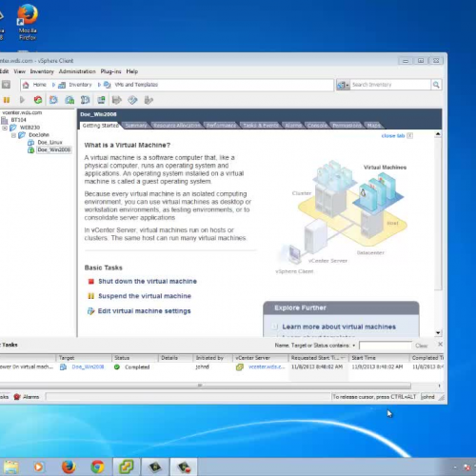Click the Suspend (pause) toolbar icon
The image size is (476, 476).
point(7,100)
